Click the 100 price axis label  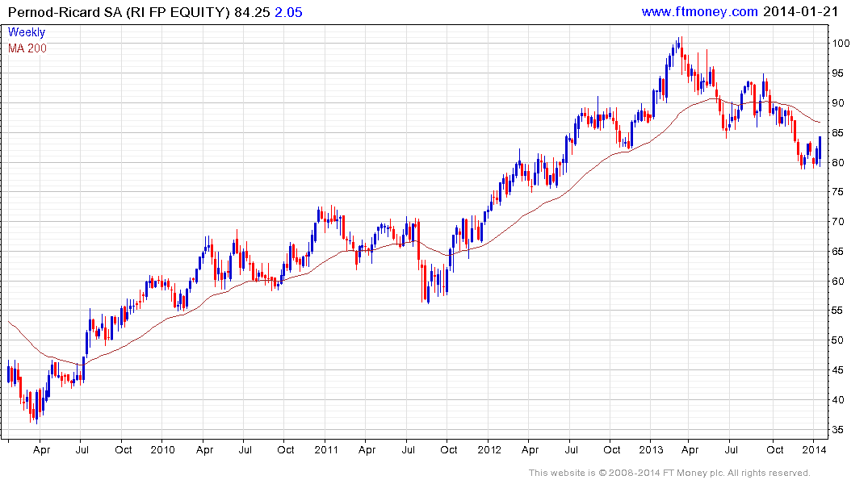click(x=841, y=43)
